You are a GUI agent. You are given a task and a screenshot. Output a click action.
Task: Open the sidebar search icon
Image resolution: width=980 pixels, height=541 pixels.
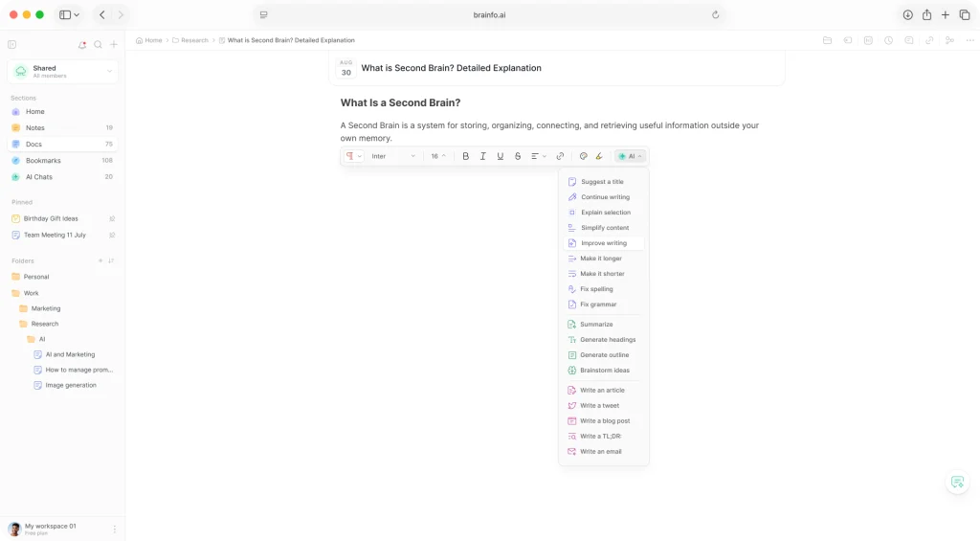click(99, 45)
